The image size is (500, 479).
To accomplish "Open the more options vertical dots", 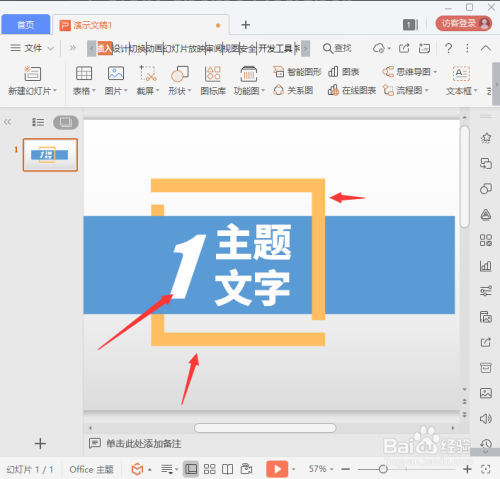I will [x=467, y=48].
